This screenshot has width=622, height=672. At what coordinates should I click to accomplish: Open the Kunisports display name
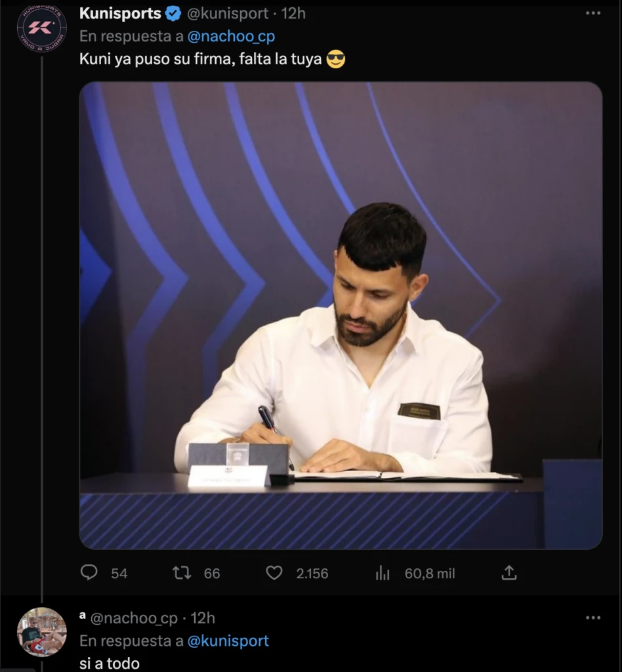point(120,13)
